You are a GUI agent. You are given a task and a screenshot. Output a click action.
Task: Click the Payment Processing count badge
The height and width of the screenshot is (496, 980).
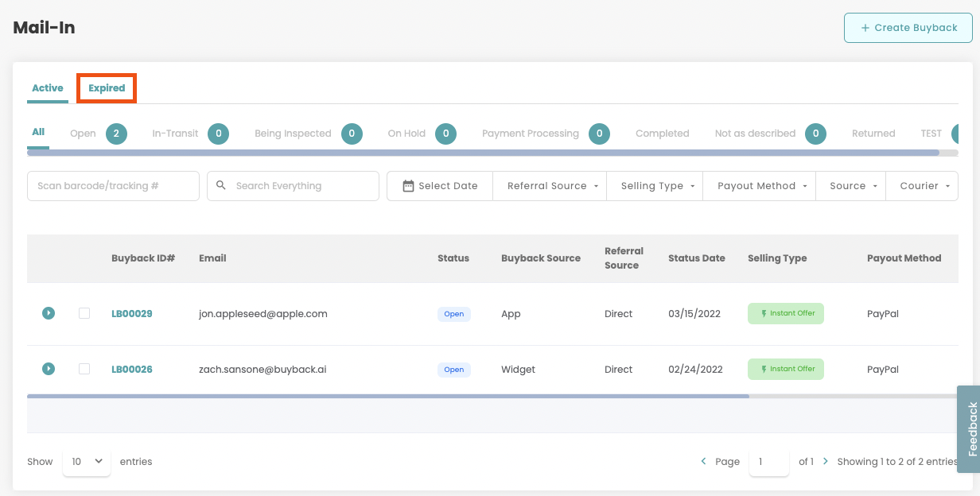(600, 134)
